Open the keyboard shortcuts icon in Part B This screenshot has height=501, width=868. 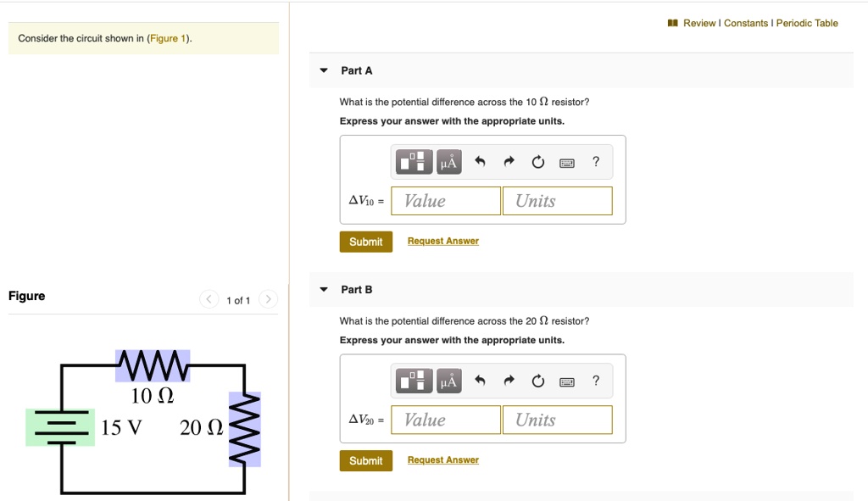pos(566,380)
